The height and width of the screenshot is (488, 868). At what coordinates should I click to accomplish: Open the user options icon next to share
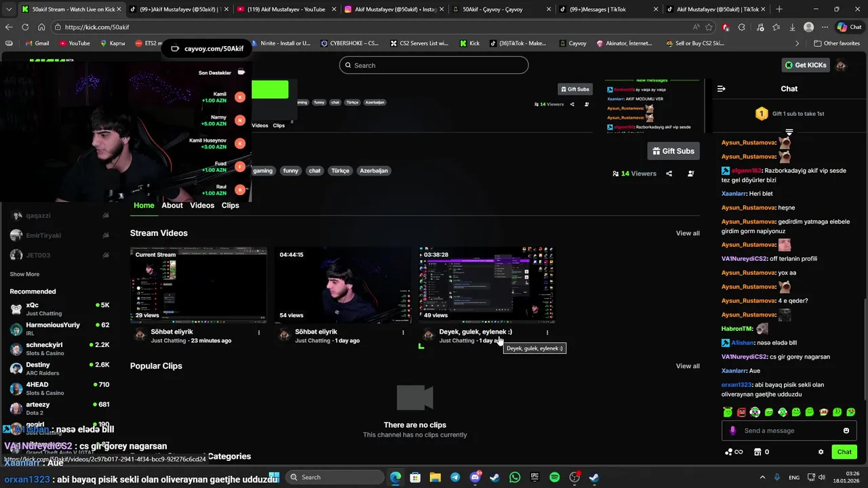[x=690, y=174]
